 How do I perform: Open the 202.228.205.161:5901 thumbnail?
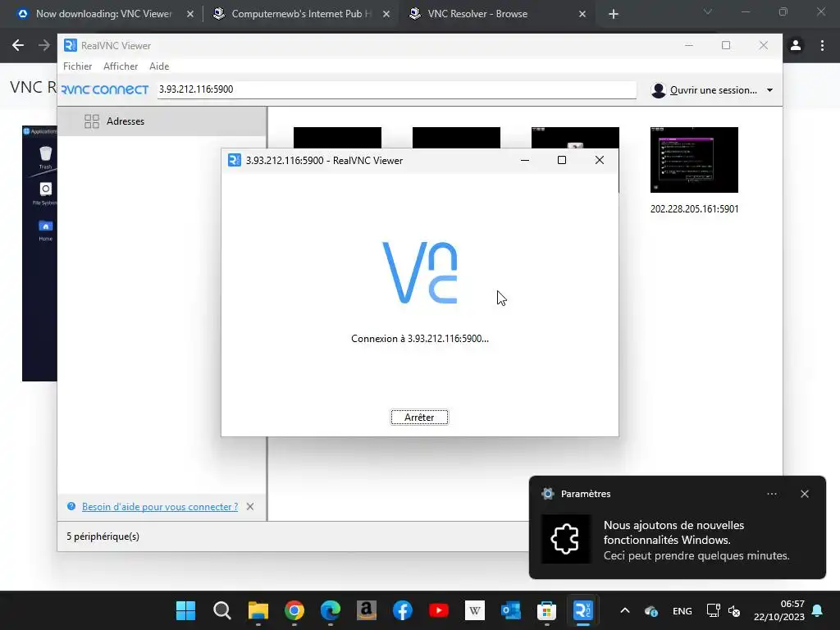click(694, 160)
